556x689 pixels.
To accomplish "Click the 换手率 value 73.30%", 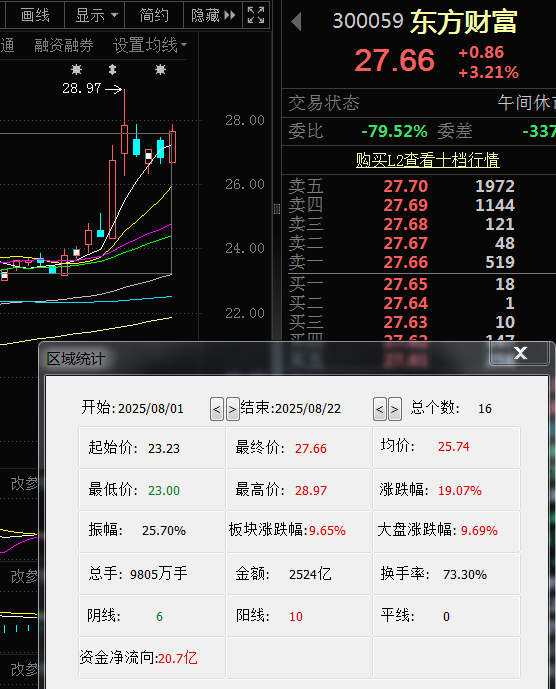I will pyautogui.click(x=465, y=574).
